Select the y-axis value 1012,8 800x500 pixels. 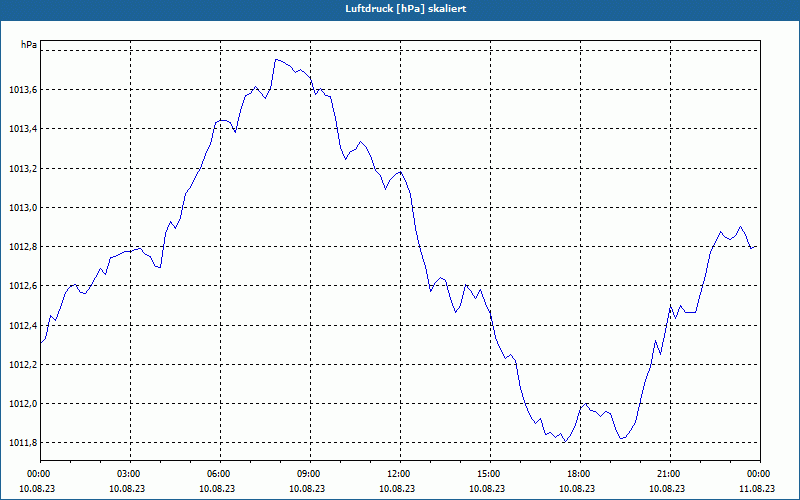(22, 247)
